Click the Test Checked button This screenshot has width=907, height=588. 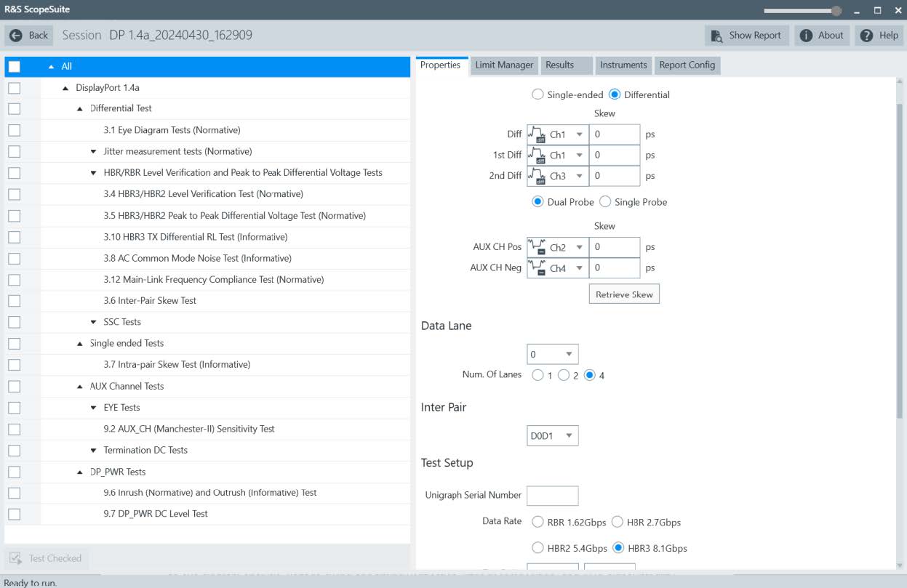pos(47,558)
